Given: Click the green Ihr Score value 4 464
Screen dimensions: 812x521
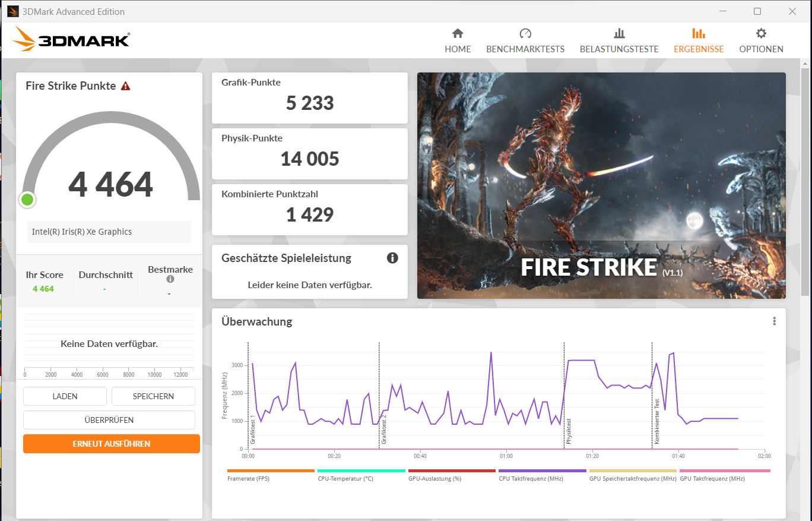Looking at the screenshot, I should pyautogui.click(x=43, y=289).
